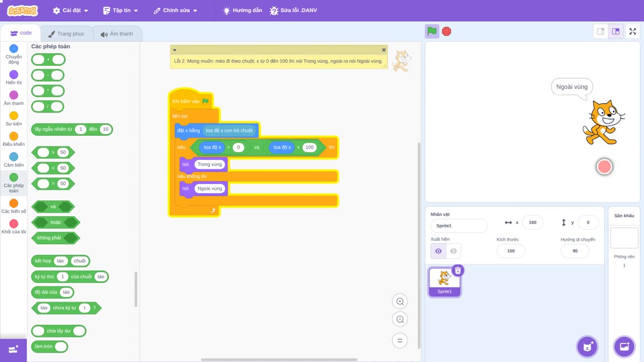
Task: Zoom in on the code workspace
Action: 400,301
